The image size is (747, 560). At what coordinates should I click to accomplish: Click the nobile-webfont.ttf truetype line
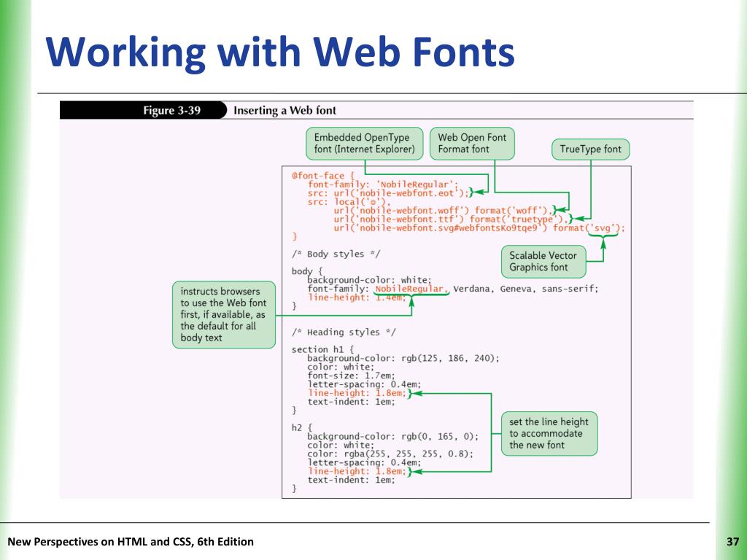pos(451,219)
